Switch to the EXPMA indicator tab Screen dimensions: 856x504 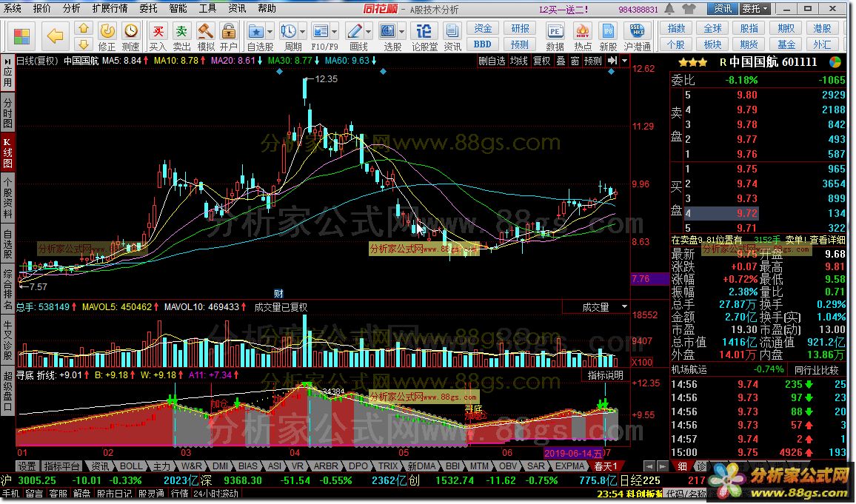point(570,466)
